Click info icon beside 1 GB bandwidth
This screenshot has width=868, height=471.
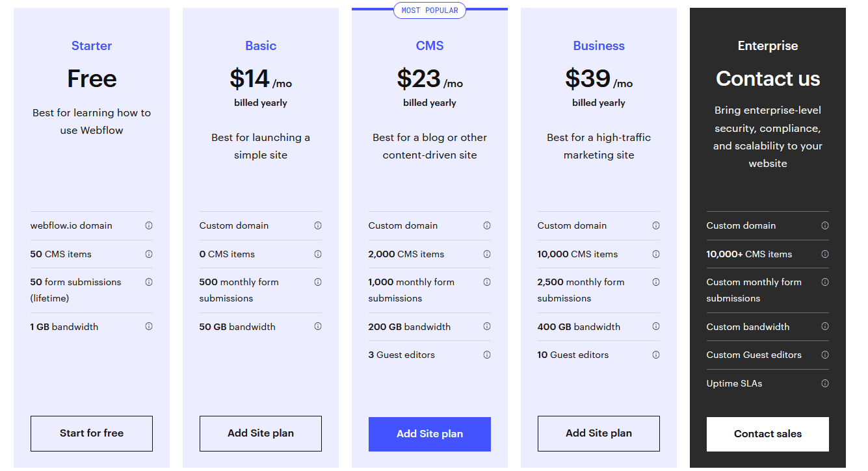pyautogui.click(x=149, y=327)
